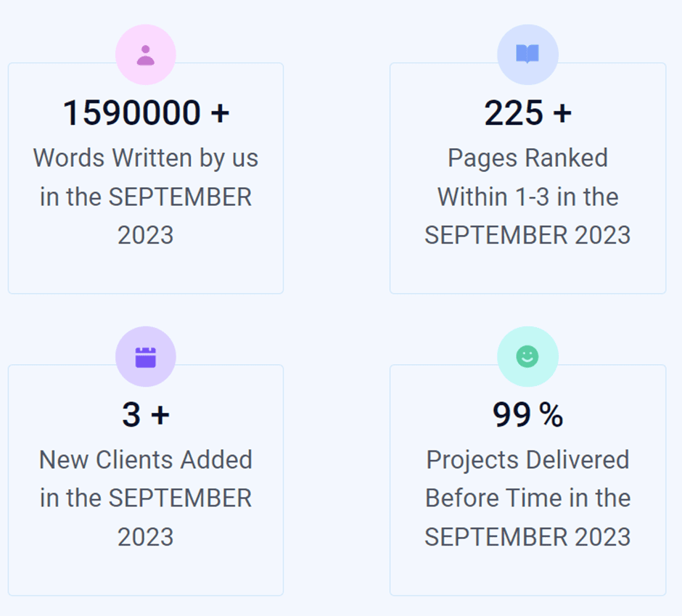Open the Projects Delivered stats card

(x=527, y=480)
